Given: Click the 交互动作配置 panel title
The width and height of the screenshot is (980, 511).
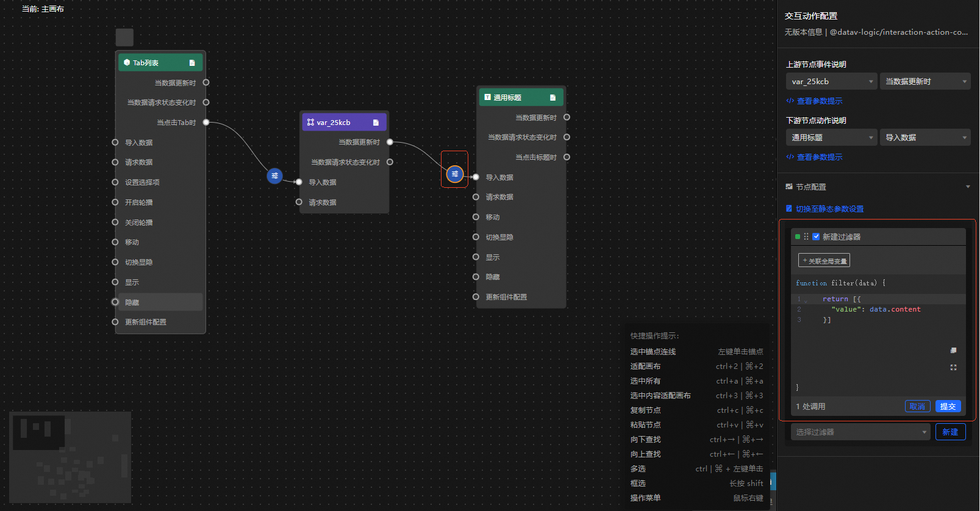Looking at the screenshot, I should [x=811, y=16].
